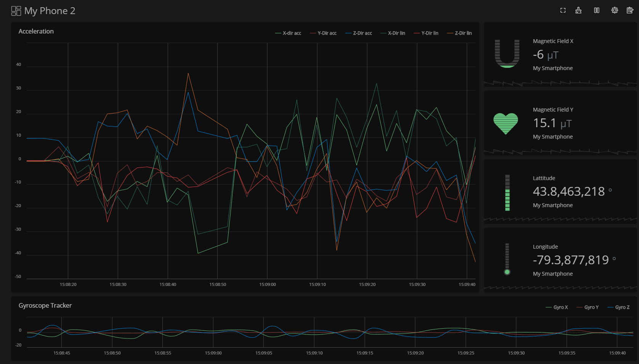Toggle the X-dir acc series in the legend
Viewport: 639px width, 364px height.
click(288, 33)
